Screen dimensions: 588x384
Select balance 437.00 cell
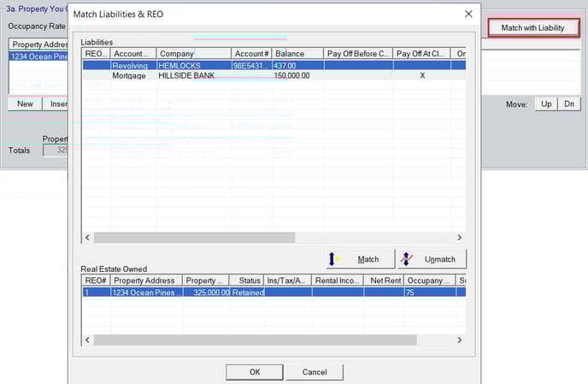coord(297,66)
